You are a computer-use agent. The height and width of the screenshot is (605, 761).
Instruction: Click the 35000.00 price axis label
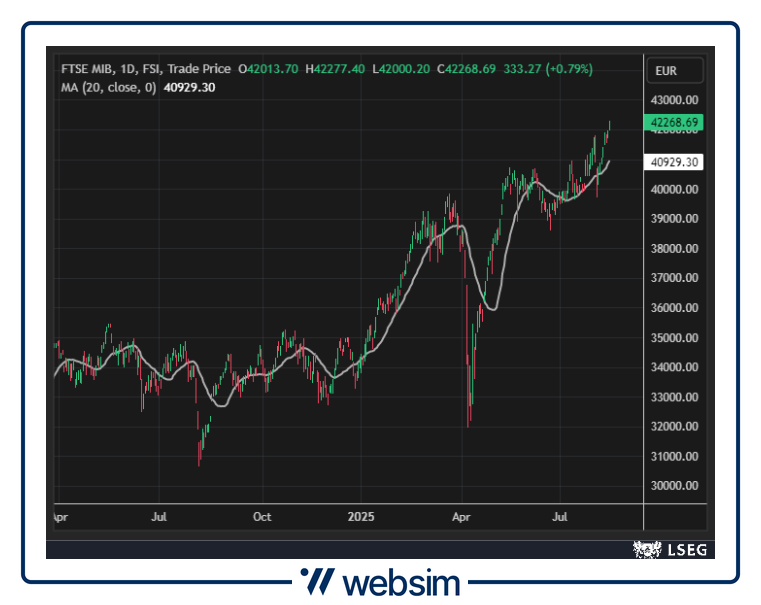674,338
